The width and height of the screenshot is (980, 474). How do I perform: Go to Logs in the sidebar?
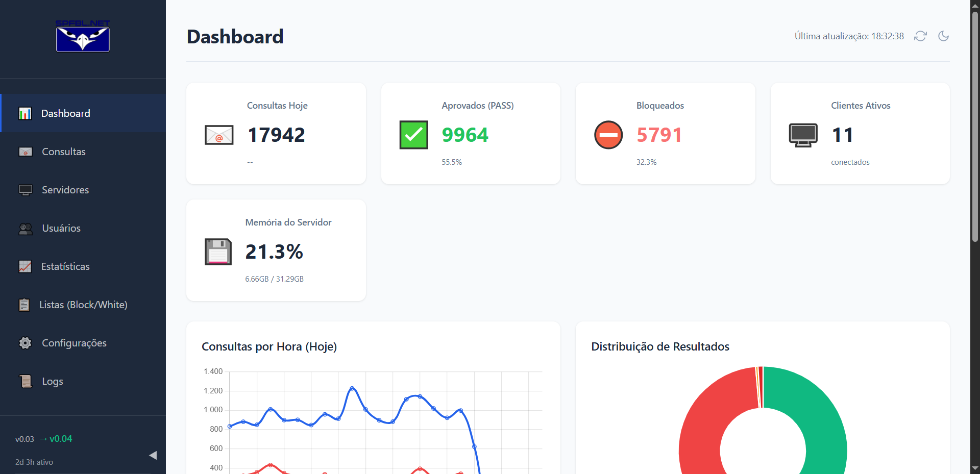pyautogui.click(x=83, y=381)
